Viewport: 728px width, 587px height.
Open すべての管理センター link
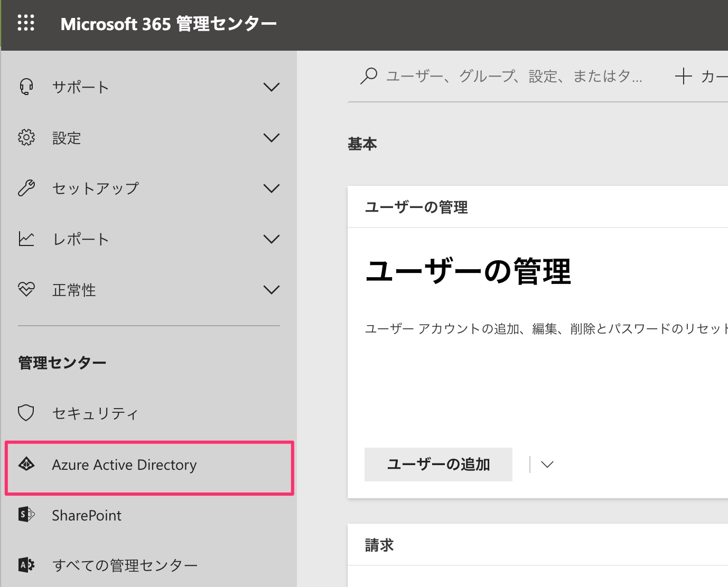pyautogui.click(x=148, y=565)
